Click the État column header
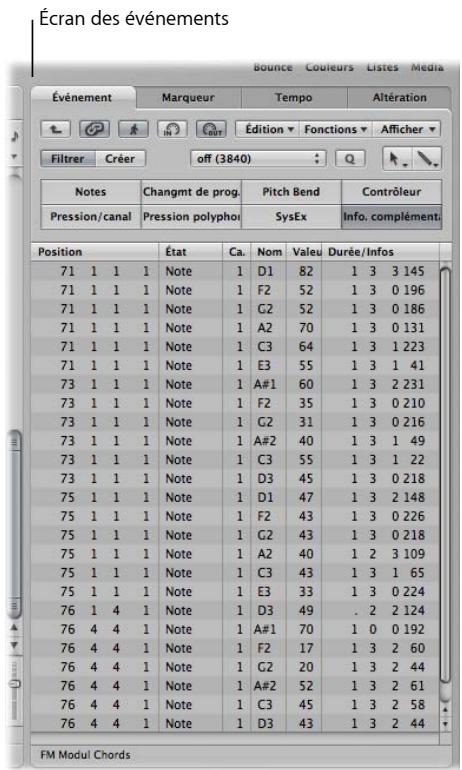The image size is (462, 770). click(190, 252)
